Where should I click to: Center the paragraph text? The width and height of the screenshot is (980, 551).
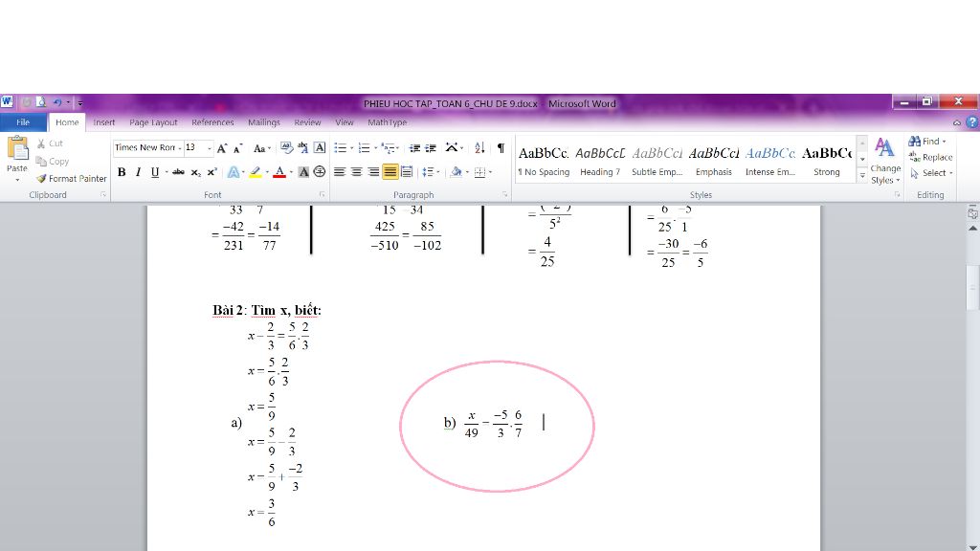pos(356,172)
